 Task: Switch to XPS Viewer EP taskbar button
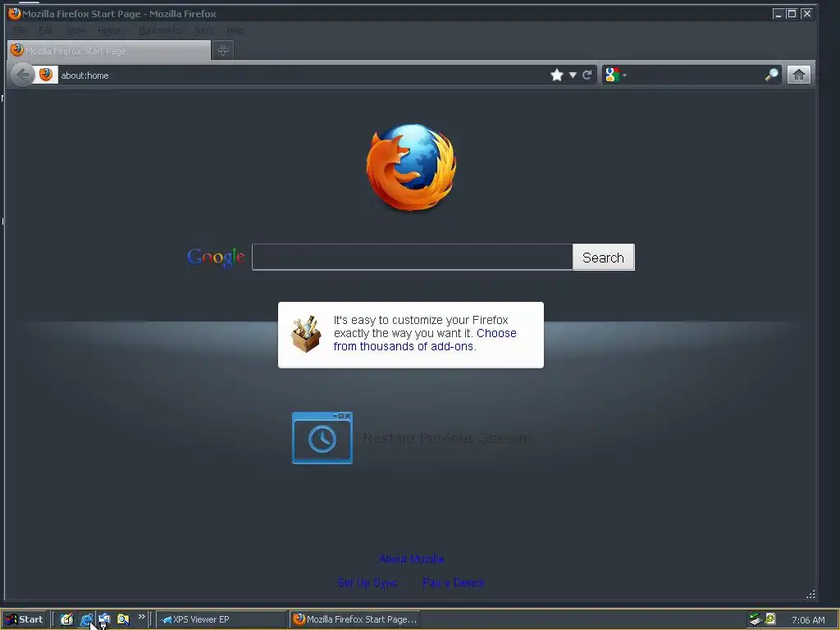[221, 619]
